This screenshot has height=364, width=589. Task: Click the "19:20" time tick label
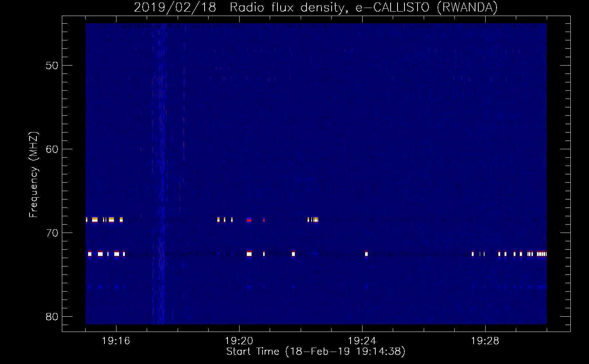tap(239, 341)
